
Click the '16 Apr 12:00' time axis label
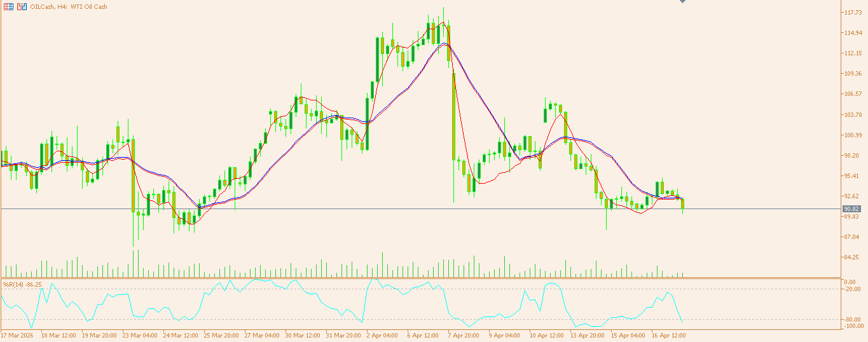click(670, 335)
